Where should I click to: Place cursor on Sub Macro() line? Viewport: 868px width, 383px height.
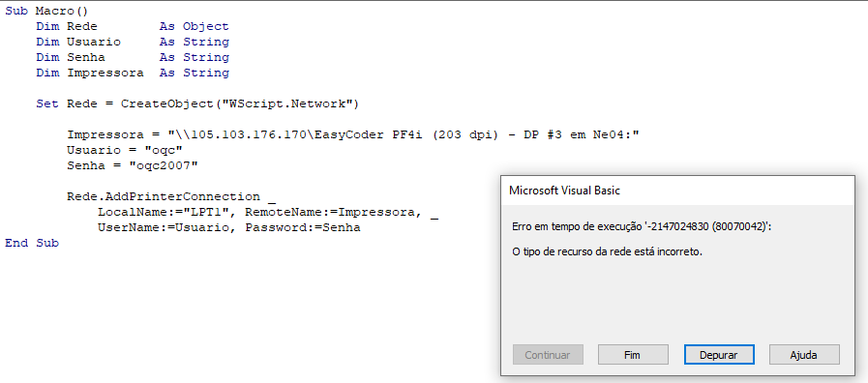[x=46, y=11]
